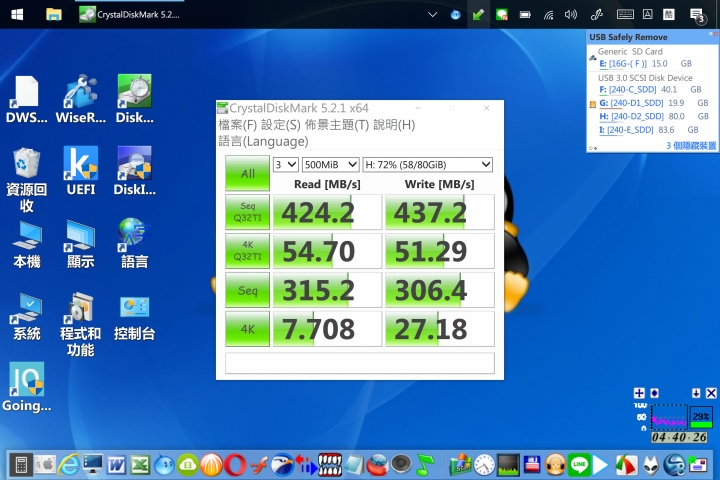This screenshot has height=480, width=720.
Task: Open the DWS desktop file icon
Action: (26, 98)
